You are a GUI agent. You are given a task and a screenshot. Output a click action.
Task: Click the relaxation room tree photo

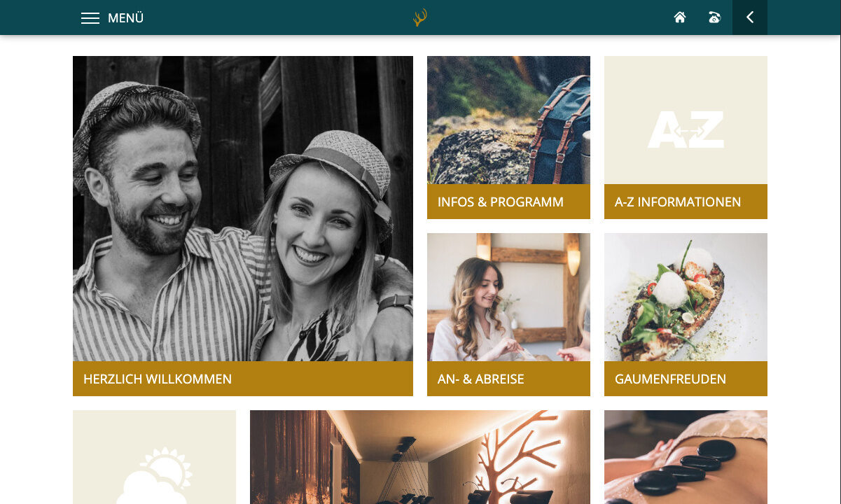click(x=420, y=457)
